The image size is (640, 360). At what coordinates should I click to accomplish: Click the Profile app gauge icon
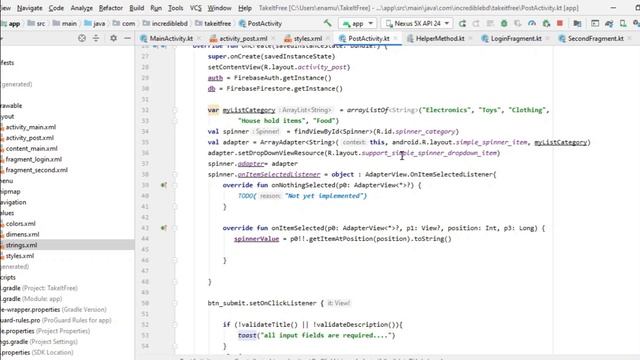click(x=531, y=24)
